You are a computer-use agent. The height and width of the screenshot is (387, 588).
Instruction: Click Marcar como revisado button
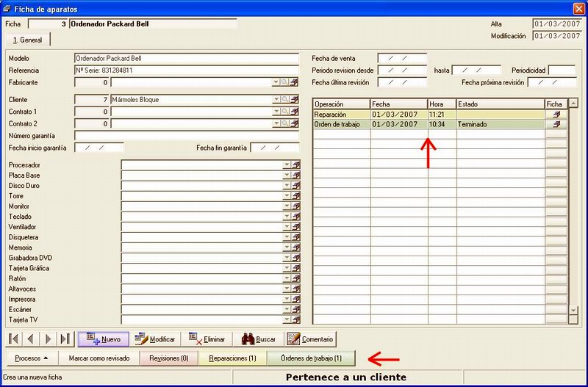pos(99,358)
